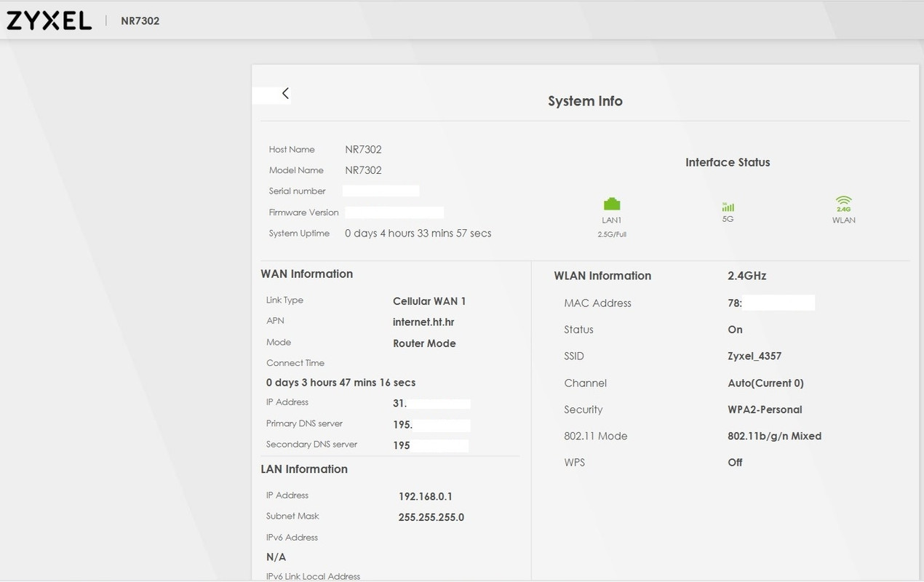The image size is (924, 582).
Task: Select WLAN Status value On
Action: pyautogui.click(x=735, y=330)
